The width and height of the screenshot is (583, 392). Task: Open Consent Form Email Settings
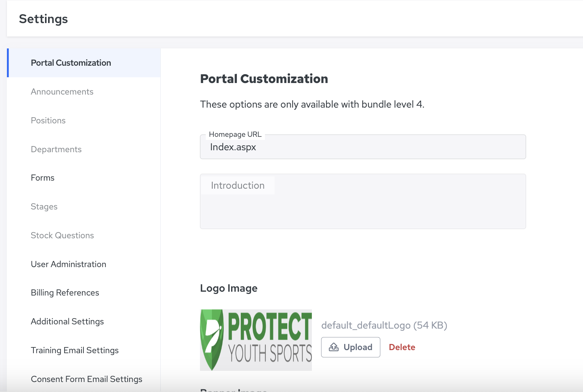[87, 379]
